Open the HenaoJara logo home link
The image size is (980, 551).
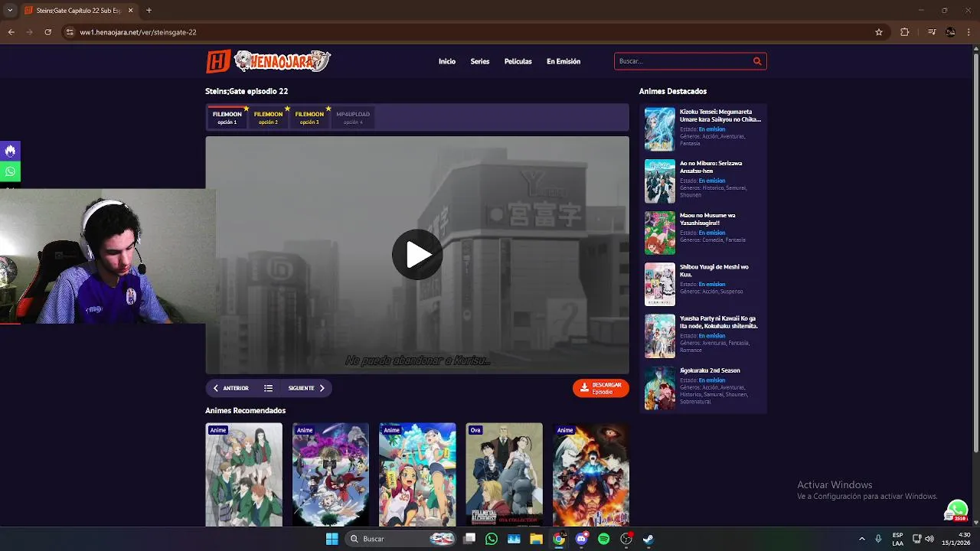pos(268,61)
